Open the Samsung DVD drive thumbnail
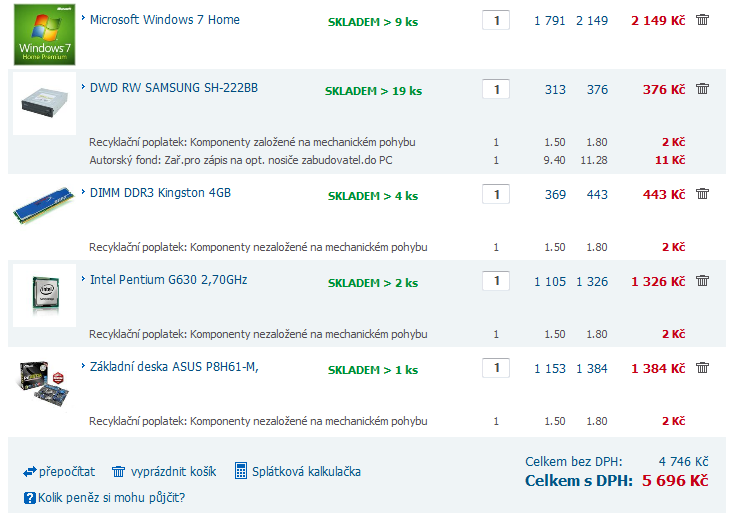The height and width of the screenshot is (513, 733). (x=44, y=103)
